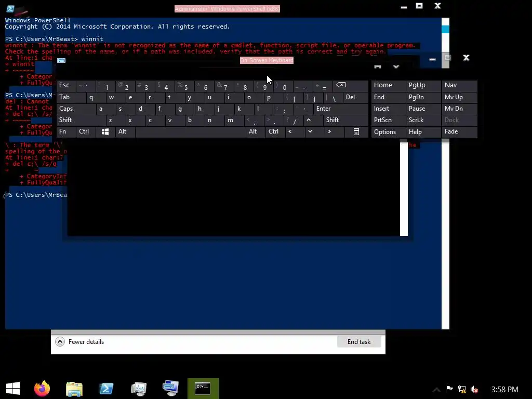
Task: Open the keyboard-and-monitor taskbar icon
Action: pos(170,389)
